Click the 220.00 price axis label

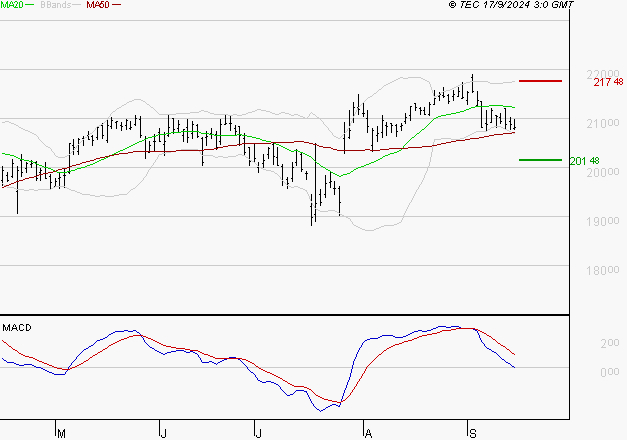[603, 74]
